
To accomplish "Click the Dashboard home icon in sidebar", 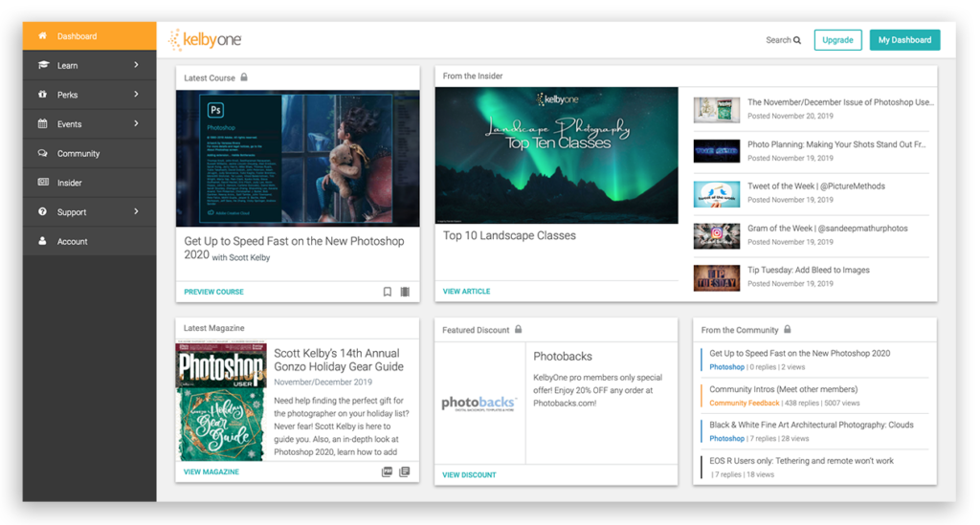I will tap(42, 35).
